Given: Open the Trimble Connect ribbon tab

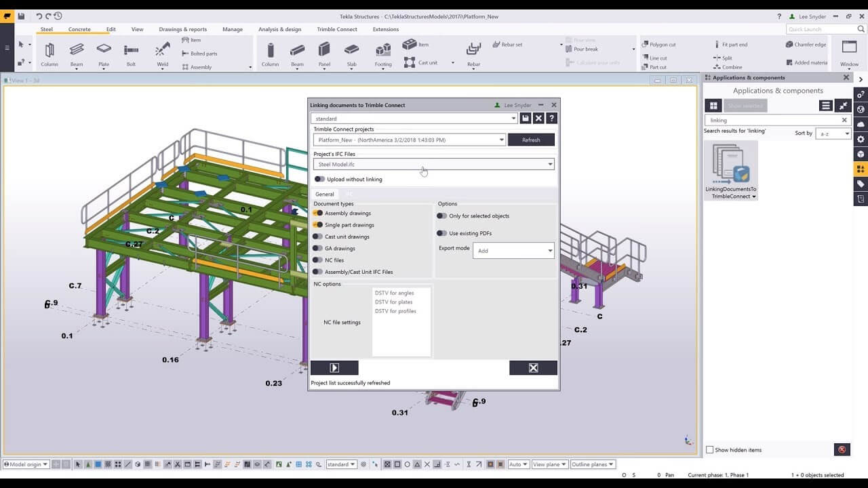Looking at the screenshot, I should [x=337, y=29].
